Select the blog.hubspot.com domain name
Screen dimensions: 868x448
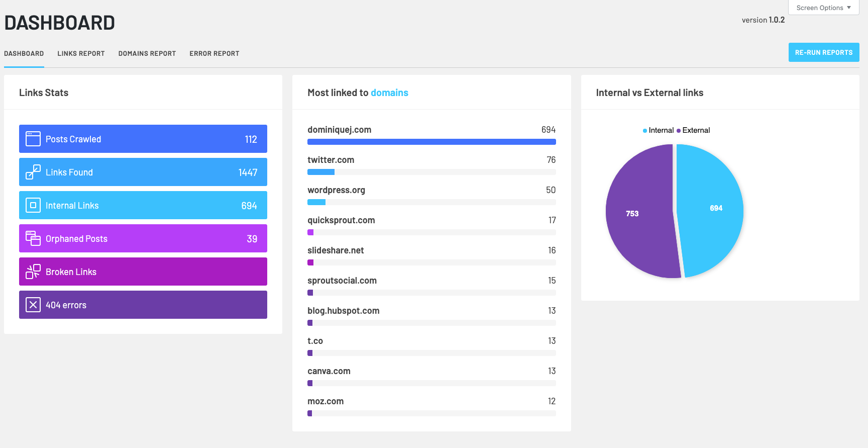tap(344, 311)
